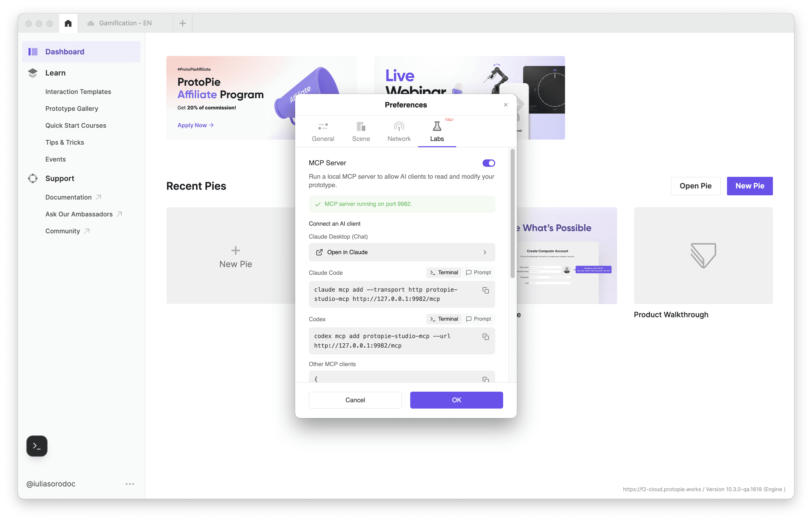This screenshot has width=812, height=521.
Task: Open Quick Start Courses
Action: pos(76,126)
